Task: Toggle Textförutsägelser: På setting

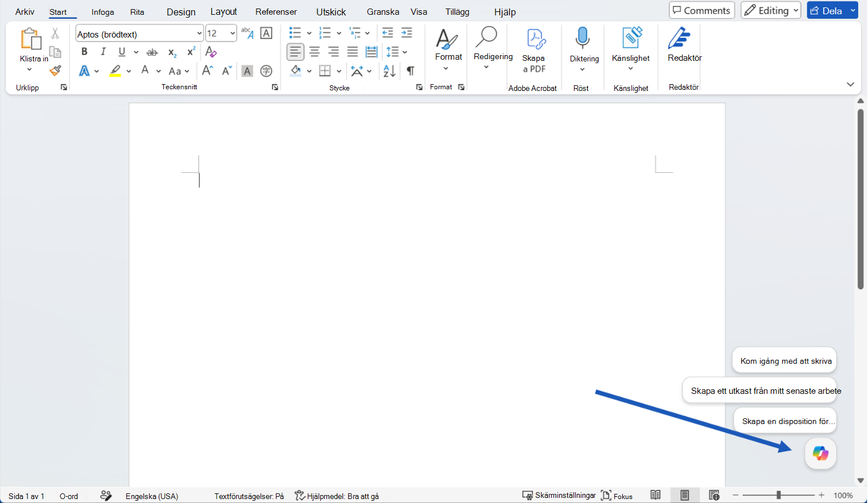Action: tap(249, 496)
